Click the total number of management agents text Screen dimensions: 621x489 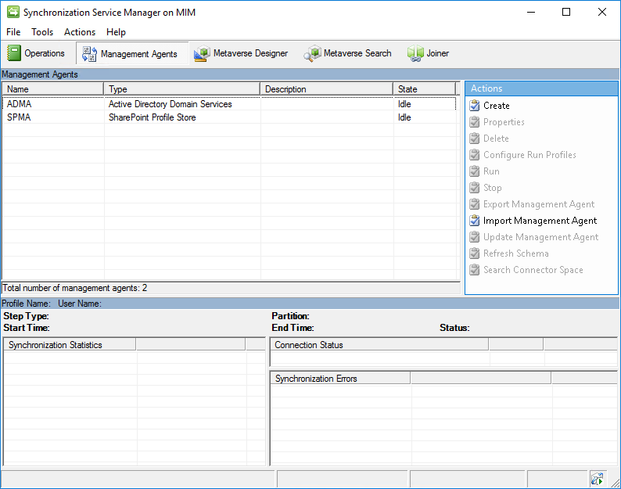pyautogui.click(x=75, y=288)
